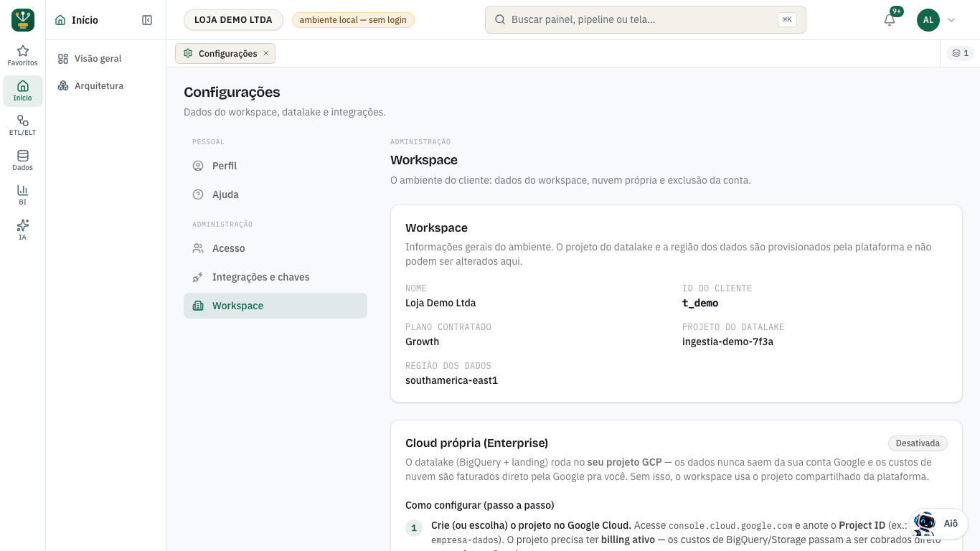Select the Início sidebar icon
Viewport: 980px width, 551px height.
tap(23, 91)
